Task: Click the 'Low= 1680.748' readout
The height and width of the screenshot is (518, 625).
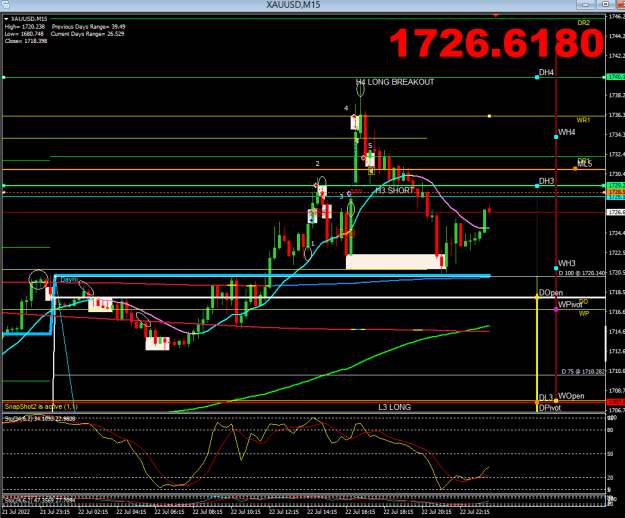Action: 24,34
